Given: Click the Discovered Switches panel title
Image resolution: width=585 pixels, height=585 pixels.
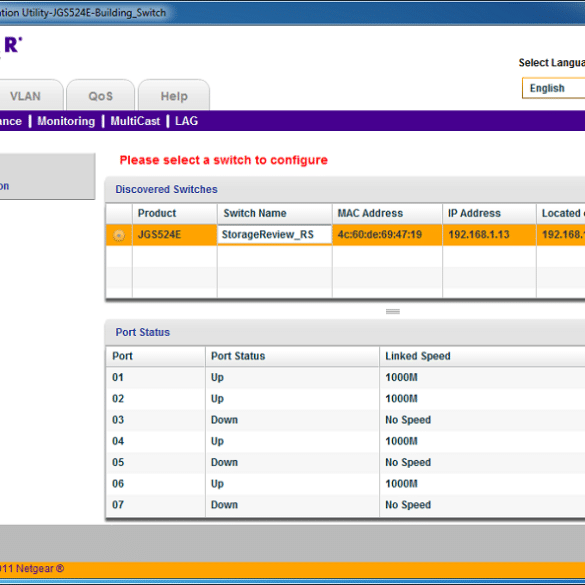Looking at the screenshot, I should (166, 190).
